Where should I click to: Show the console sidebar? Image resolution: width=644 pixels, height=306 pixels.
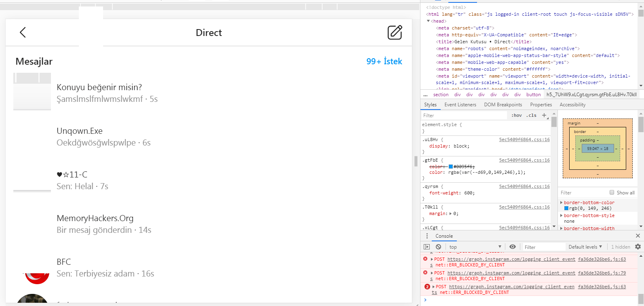click(x=427, y=247)
